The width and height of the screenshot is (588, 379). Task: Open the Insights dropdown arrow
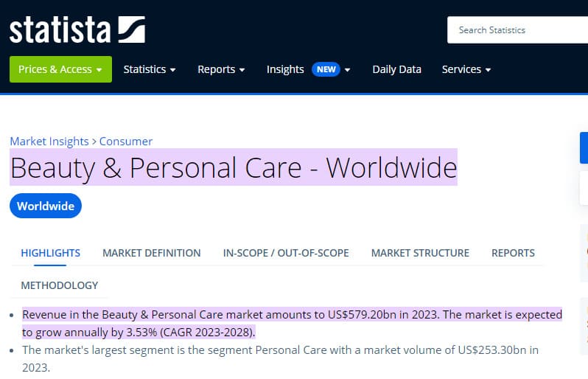coord(347,70)
